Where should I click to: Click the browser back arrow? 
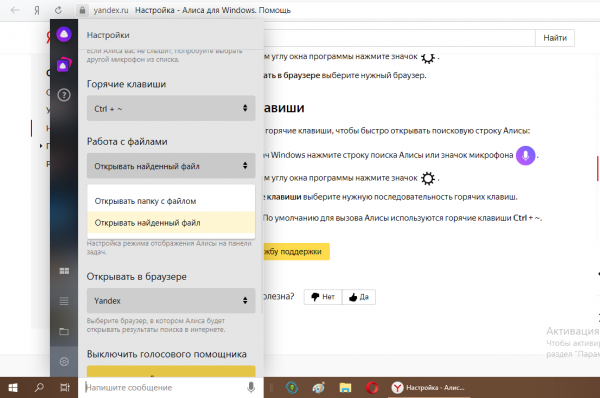[15, 10]
